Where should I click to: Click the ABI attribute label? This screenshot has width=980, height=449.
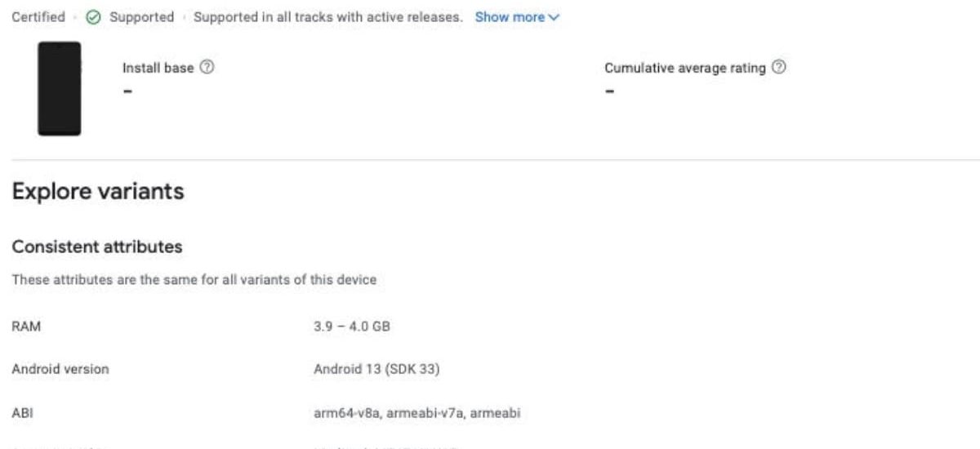coord(21,413)
